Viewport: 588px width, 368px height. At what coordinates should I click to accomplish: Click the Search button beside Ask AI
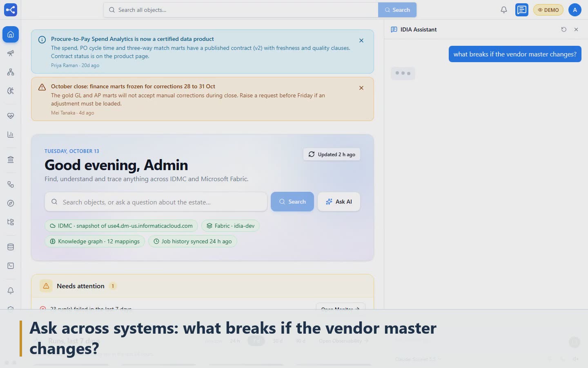pyautogui.click(x=292, y=202)
